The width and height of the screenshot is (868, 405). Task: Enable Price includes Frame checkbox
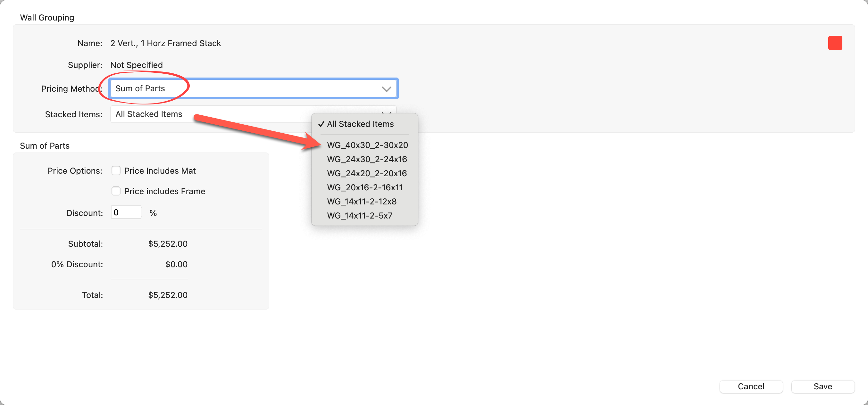(116, 191)
